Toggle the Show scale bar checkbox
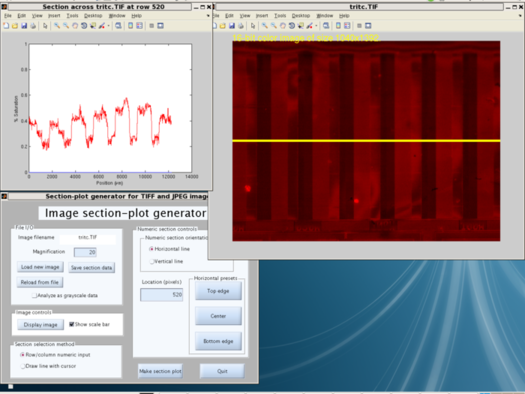 point(71,324)
